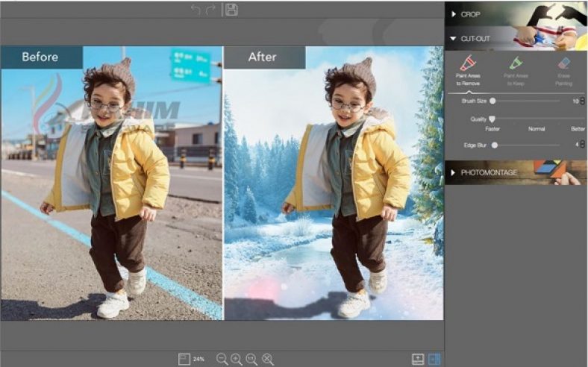The image size is (588, 367).
Task: Click the zoom in magnifier icon
Action: point(237,359)
